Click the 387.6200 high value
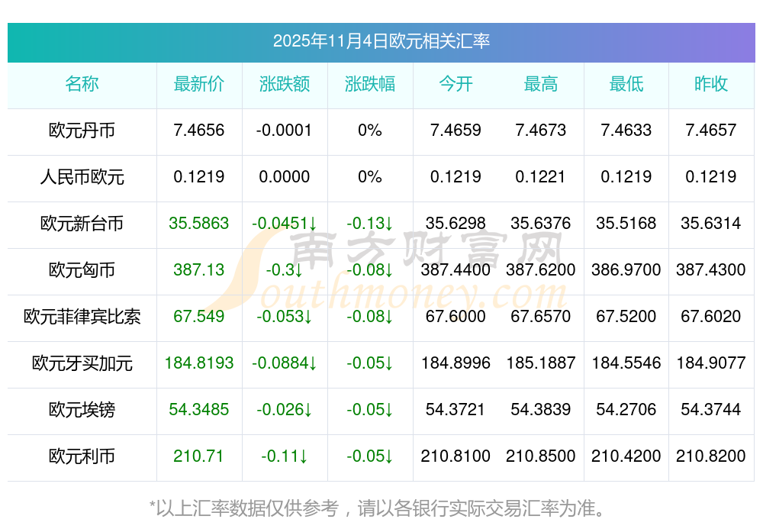This screenshot has width=763, height=532. click(541, 269)
